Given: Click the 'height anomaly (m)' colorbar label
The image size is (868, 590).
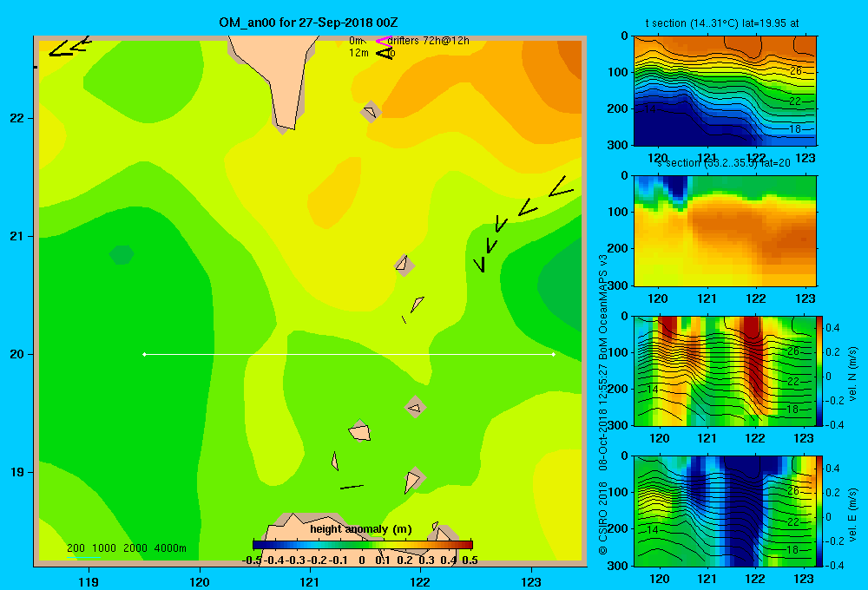Looking at the screenshot, I should [361, 529].
